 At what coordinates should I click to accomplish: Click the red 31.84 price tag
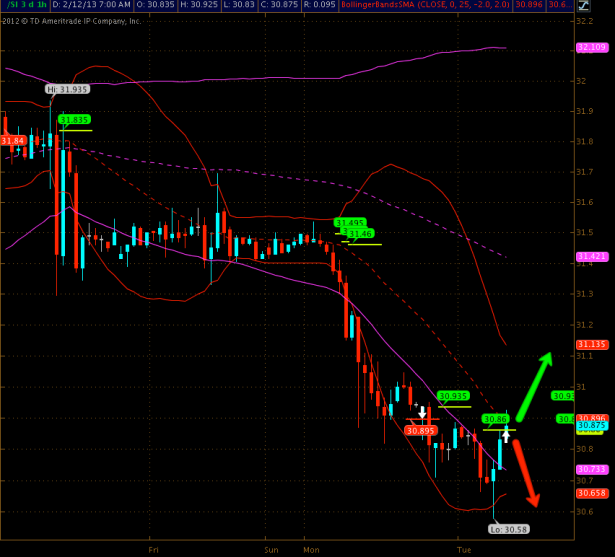tap(12, 141)
